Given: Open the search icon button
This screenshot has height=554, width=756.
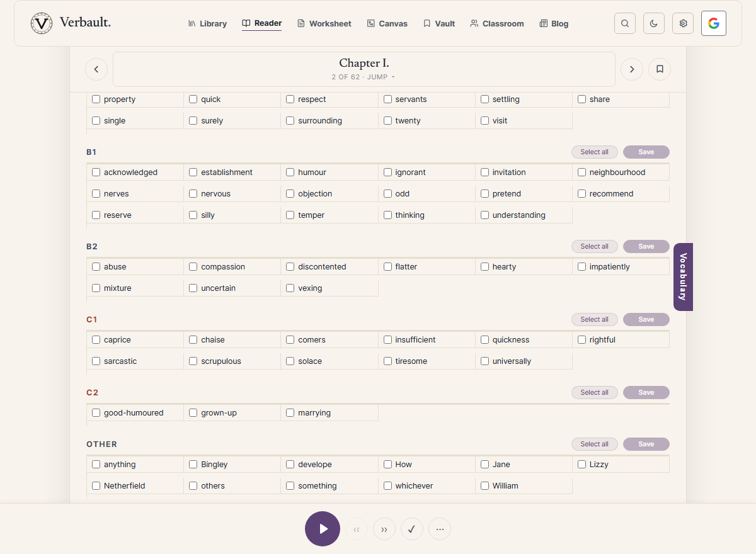Looking at the screenshot, I should click(625, 23).
